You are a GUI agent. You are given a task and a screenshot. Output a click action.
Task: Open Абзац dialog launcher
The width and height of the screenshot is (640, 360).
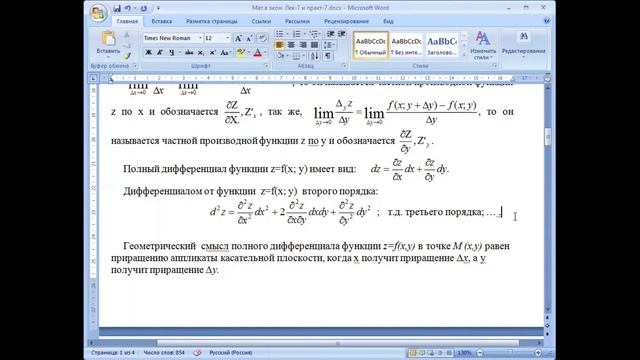point(344,66)
